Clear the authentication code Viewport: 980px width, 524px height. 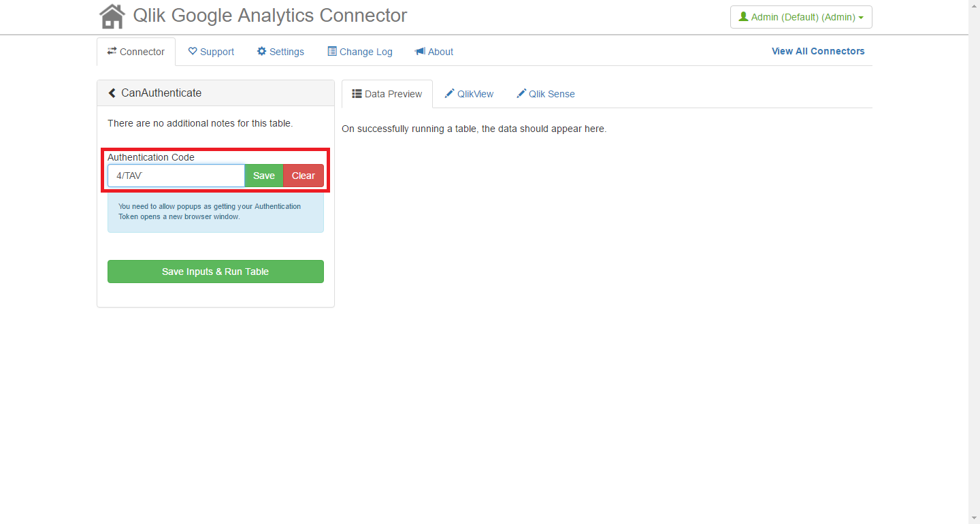[304, 176]
